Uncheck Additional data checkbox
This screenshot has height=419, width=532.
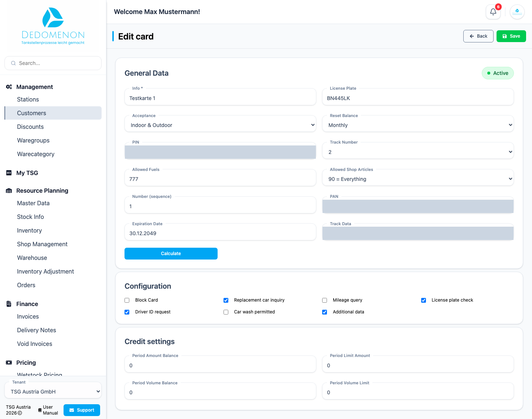[325, 312]
